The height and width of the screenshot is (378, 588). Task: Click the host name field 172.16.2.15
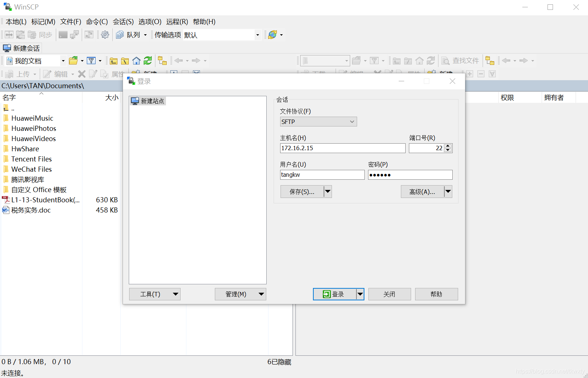pos(343,148)
